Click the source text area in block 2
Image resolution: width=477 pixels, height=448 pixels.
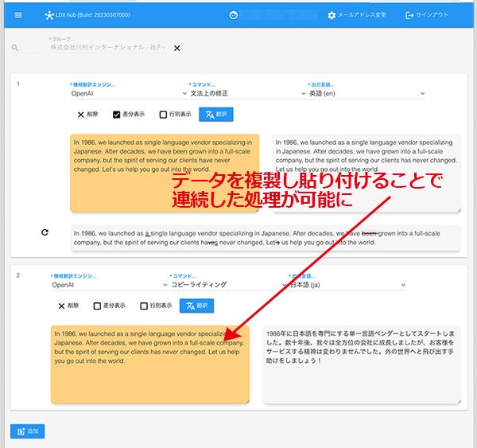click(x=150, y=364)
